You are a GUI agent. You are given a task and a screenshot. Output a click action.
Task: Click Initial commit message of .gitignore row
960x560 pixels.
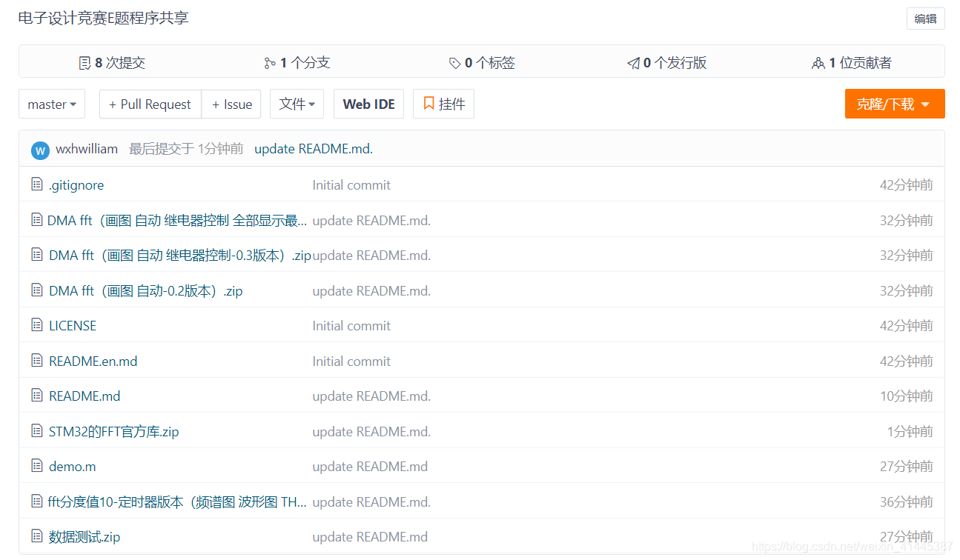[x=351, y=185]
